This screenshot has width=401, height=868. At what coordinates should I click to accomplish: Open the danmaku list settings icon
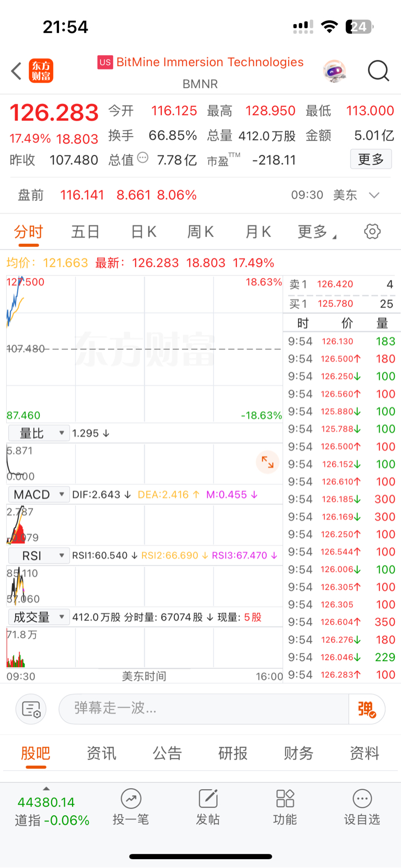coord(31,709)
